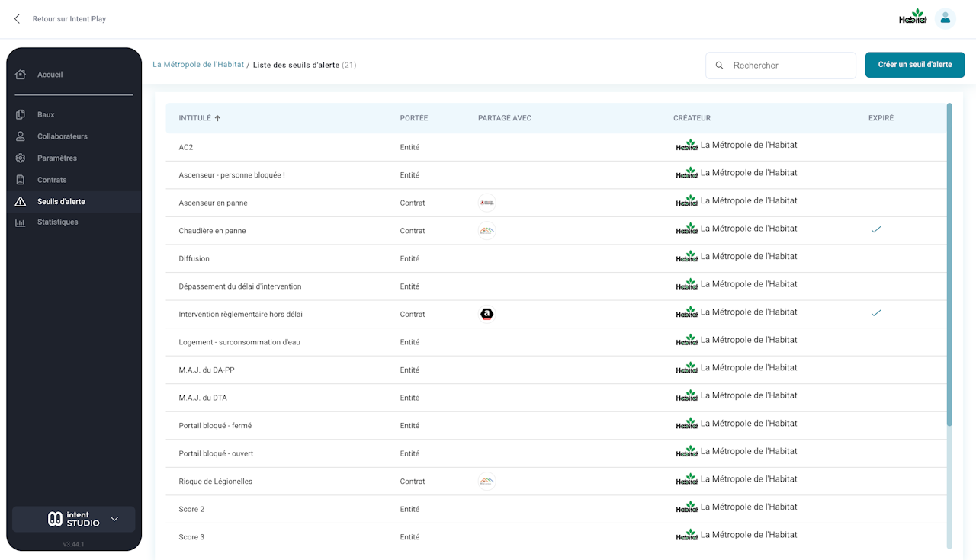The width and height of the screenshot is (976, 560).
Task: Select Seuils d'alerte in the sidebar
Action: coord(61,202)
